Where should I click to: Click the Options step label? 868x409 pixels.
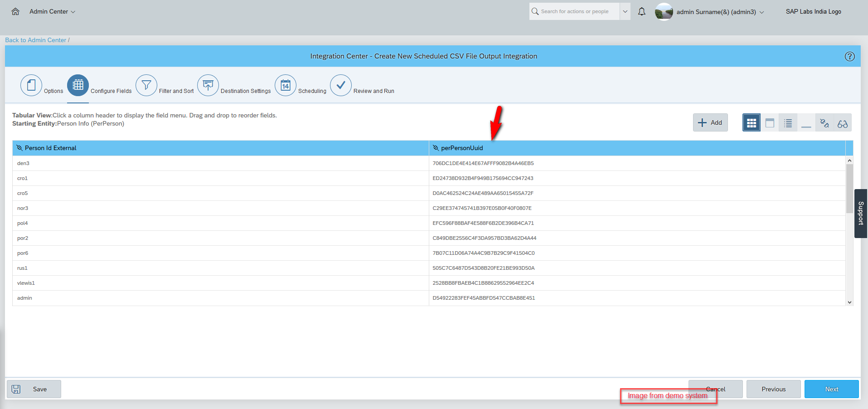coord(53,91)
